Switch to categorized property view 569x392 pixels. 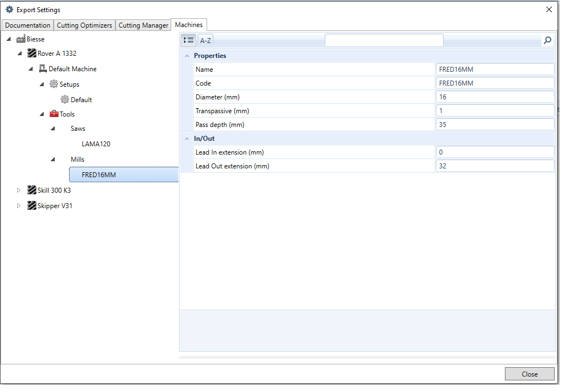click(x=188, y=40)
